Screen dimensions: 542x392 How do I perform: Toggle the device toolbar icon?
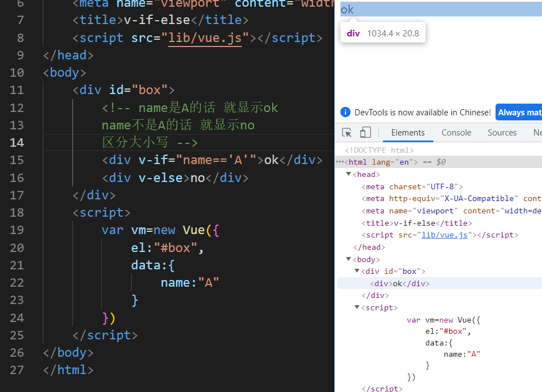click(366, 132)
